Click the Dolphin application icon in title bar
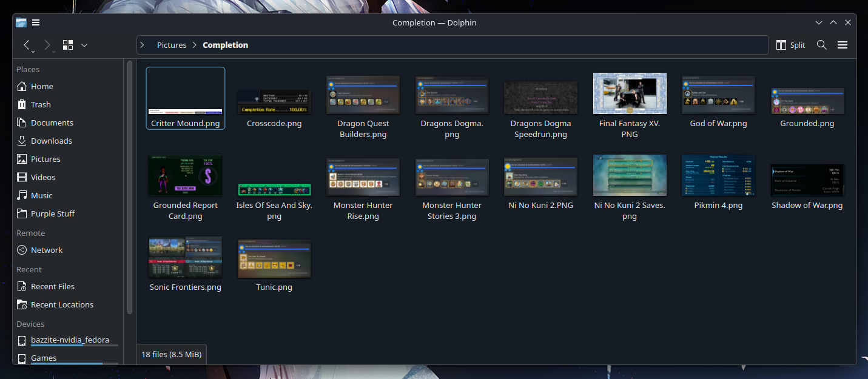Image resolution: width=868 pixels, height=379 pixels. (x=21, y=22)
